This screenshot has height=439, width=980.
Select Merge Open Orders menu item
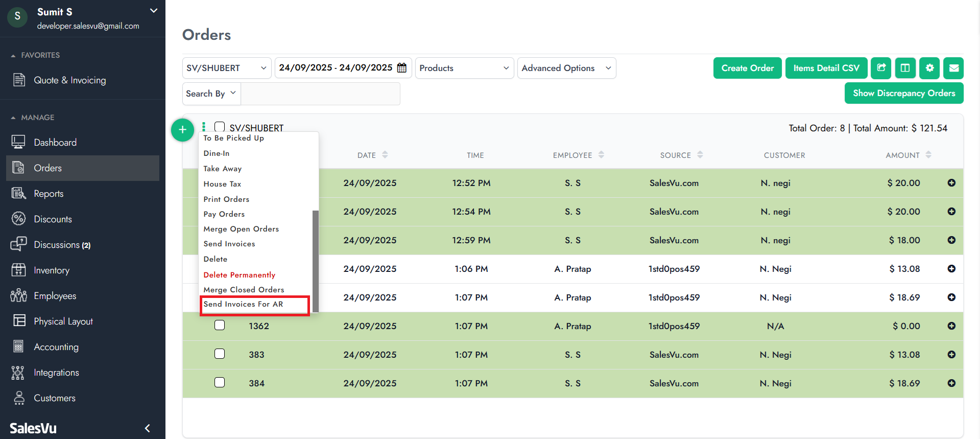click(241, 229)
